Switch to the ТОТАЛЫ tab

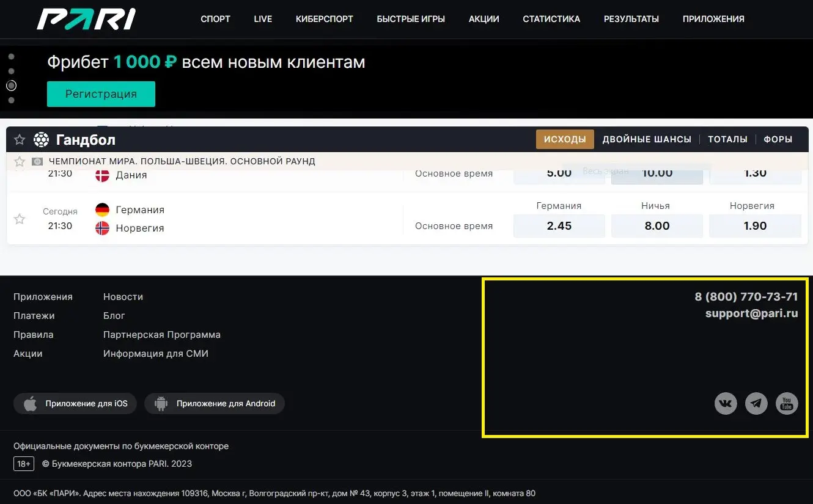coord(727,139)
